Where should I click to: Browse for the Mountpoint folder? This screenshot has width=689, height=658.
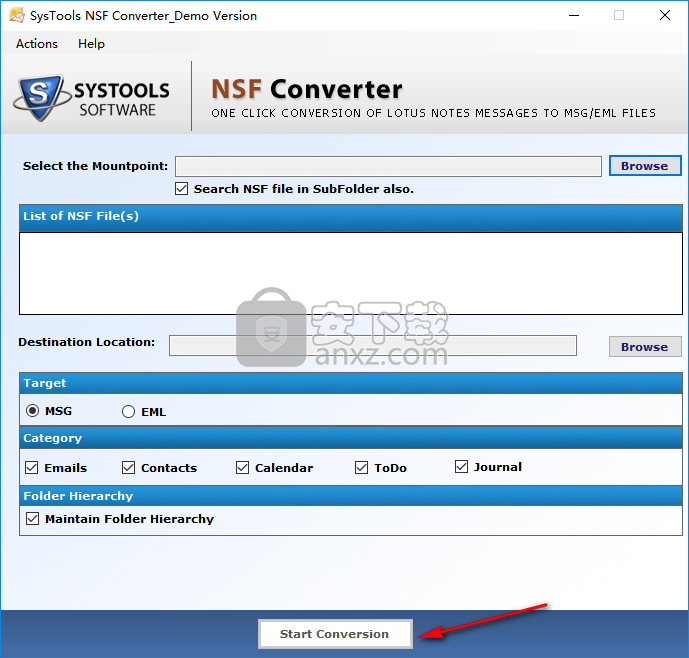[x=644, y=166]
